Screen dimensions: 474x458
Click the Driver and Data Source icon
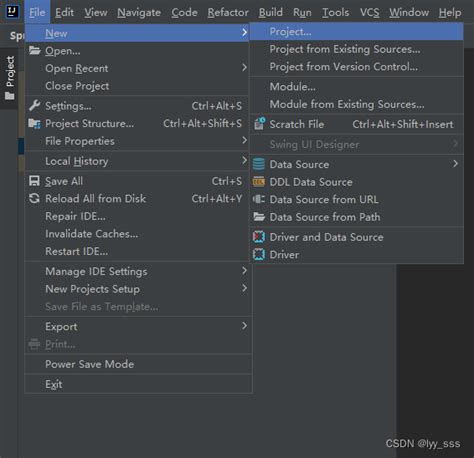(259, 237)
